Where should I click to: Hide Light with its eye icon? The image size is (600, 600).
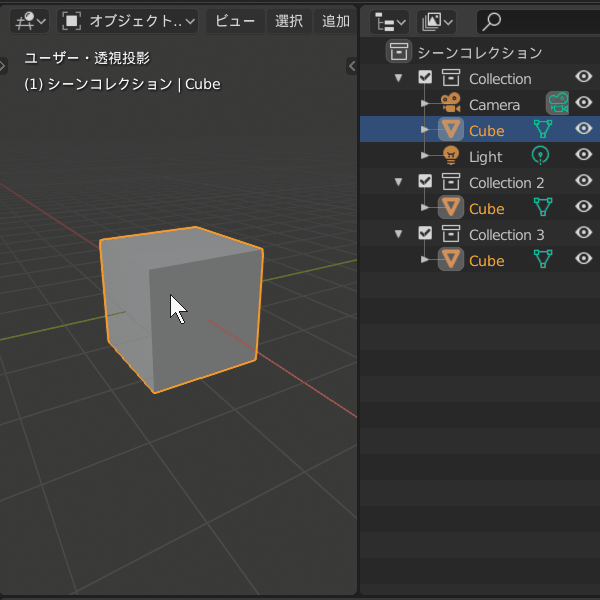584,154
